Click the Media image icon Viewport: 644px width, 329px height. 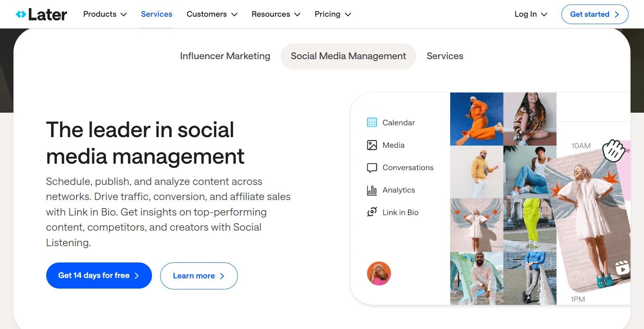click(372, 145)
